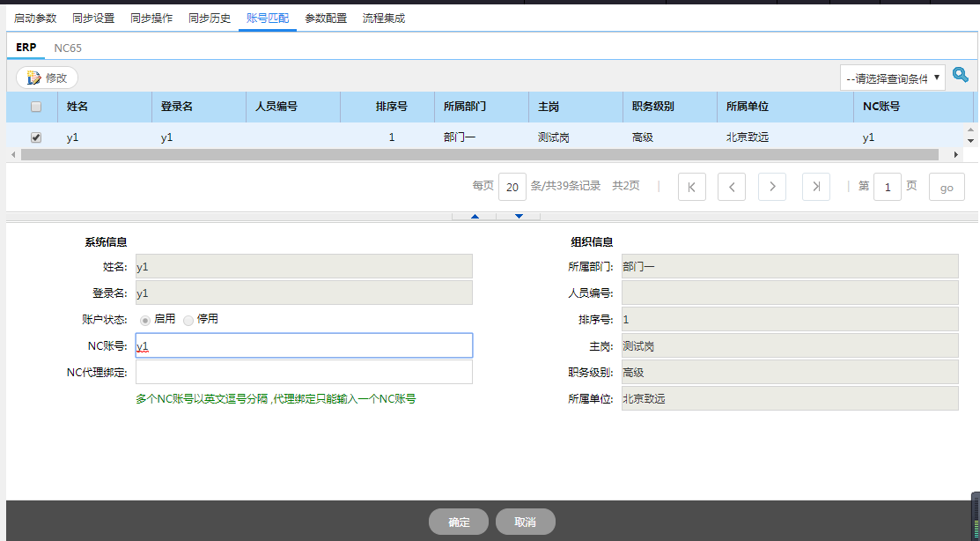Toggle the select-all checkbox in table header

(36, 107)
